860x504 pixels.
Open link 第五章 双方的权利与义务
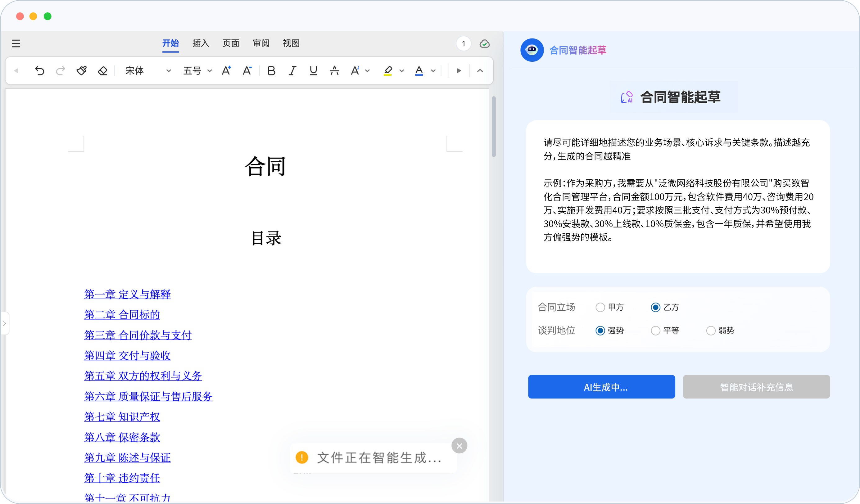pos(143,376)
